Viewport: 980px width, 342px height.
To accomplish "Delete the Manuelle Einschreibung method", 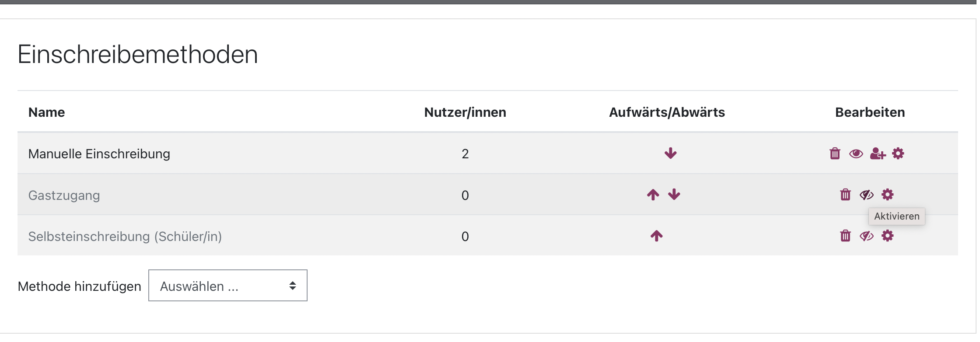I will tap(835, 154).
